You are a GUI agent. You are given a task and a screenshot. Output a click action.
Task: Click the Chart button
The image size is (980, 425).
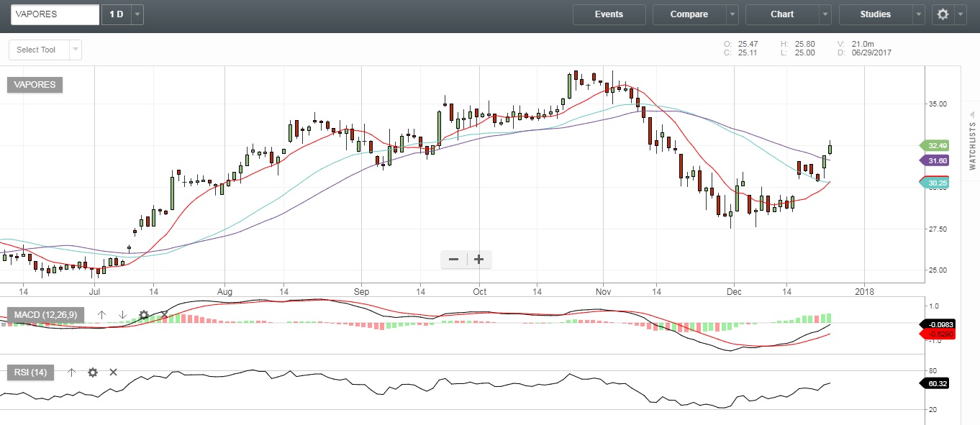pos(782,14)
